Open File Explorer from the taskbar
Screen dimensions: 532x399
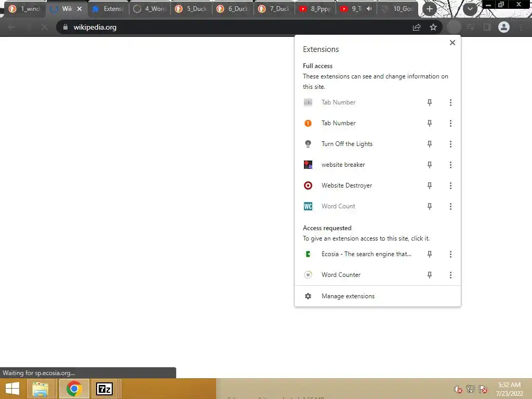[40, 389]
